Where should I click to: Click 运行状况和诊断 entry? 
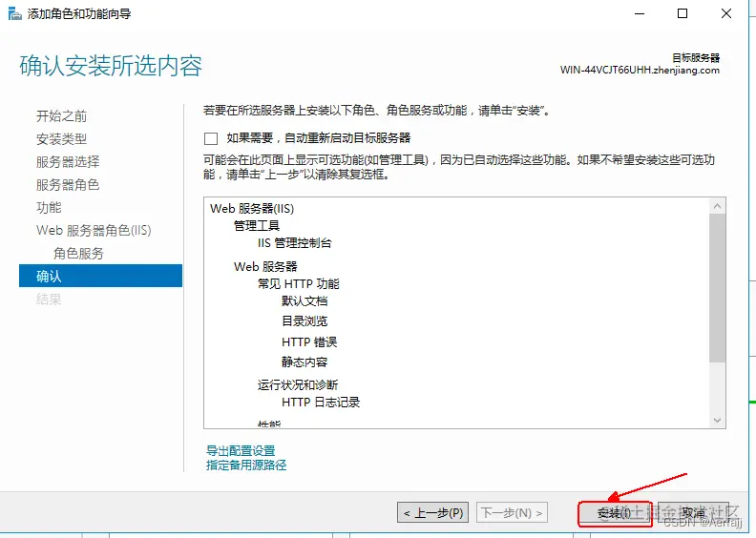pos(298,385)
